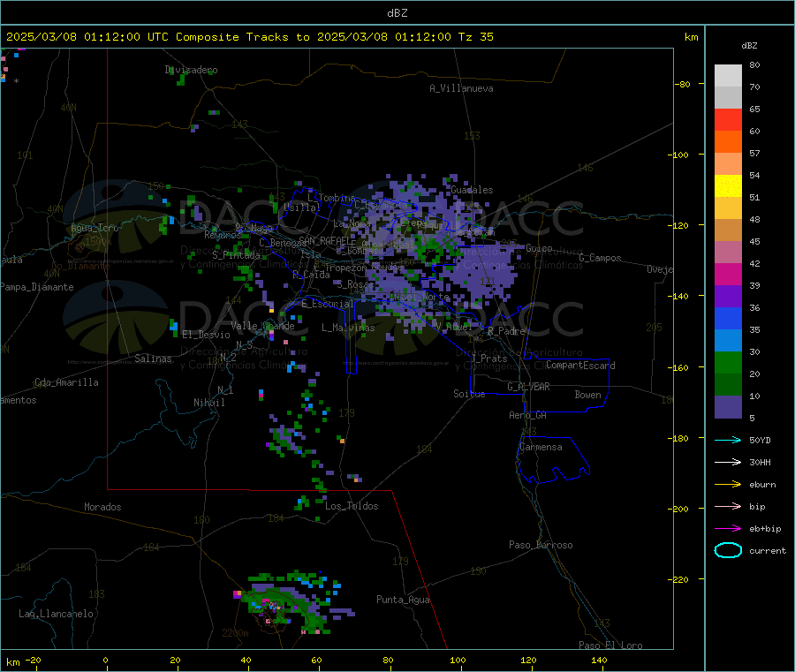Click the 100 km tick on bottom axis
This screenshot has height=672, width=795.
click(x=458, y=661)
